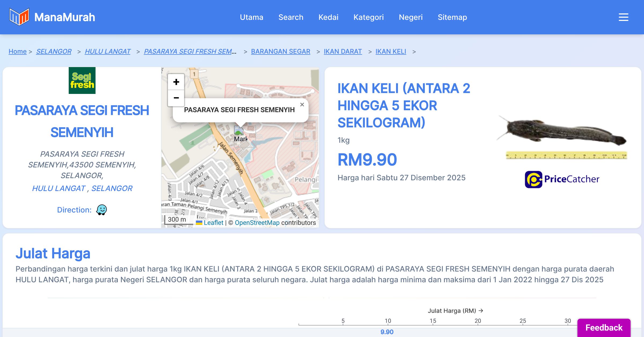Click the PriceCatcher logo
Viewport: 644px width, 337px height.
562,179
